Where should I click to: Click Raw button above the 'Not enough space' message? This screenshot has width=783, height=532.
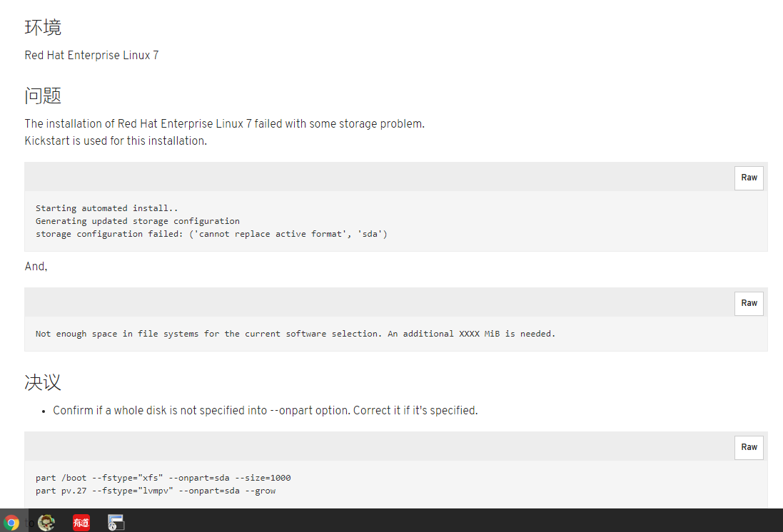749,303
